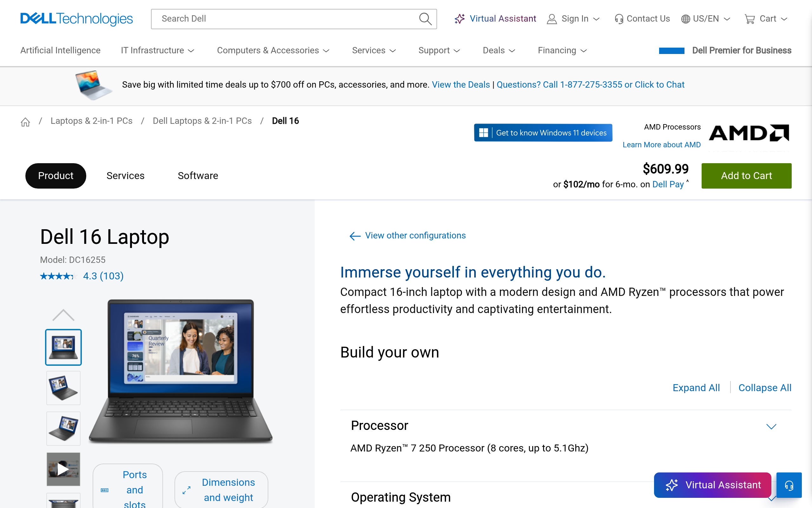Click Get to know Windows 11 devices
812x508 pixels.
click(543, 133)
